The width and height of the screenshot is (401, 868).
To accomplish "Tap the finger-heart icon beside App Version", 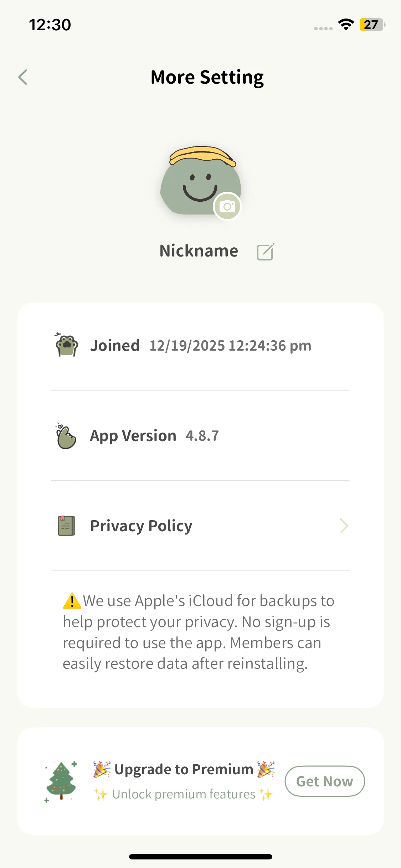I will (x=66, y=436).
